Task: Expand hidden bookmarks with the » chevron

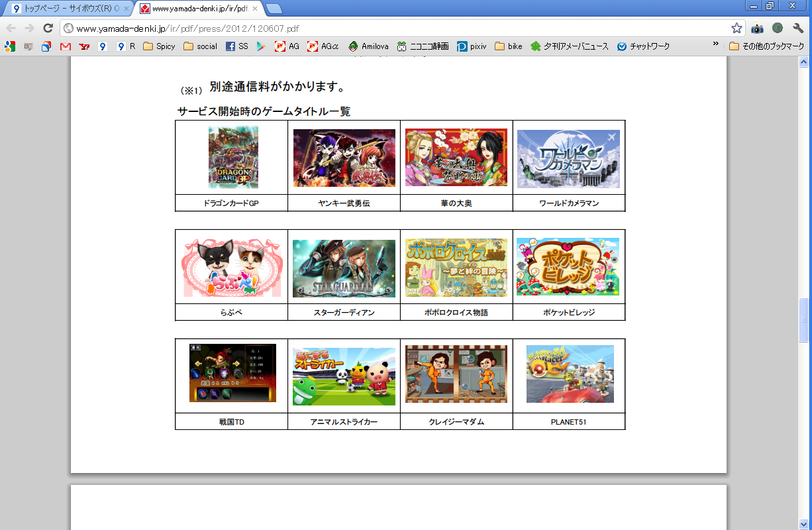Action: (715, 45)
